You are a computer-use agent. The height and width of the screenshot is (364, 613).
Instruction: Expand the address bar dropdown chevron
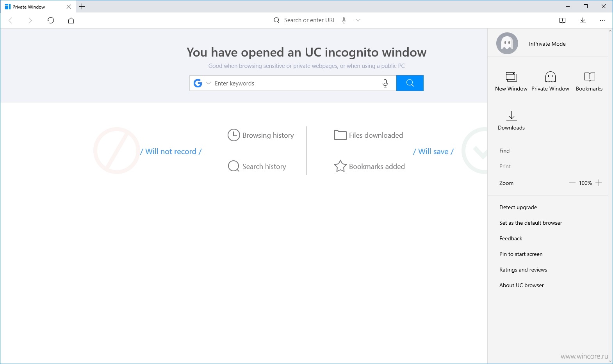358,20
